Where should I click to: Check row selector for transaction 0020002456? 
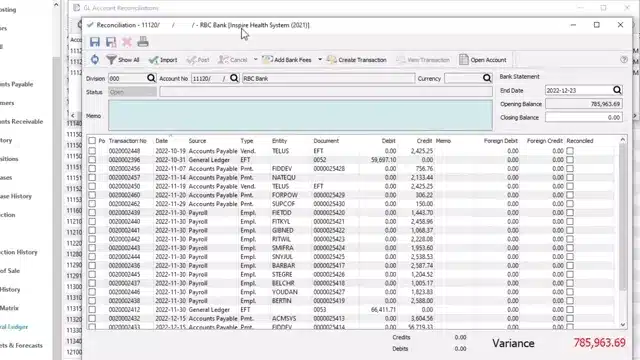92,169
